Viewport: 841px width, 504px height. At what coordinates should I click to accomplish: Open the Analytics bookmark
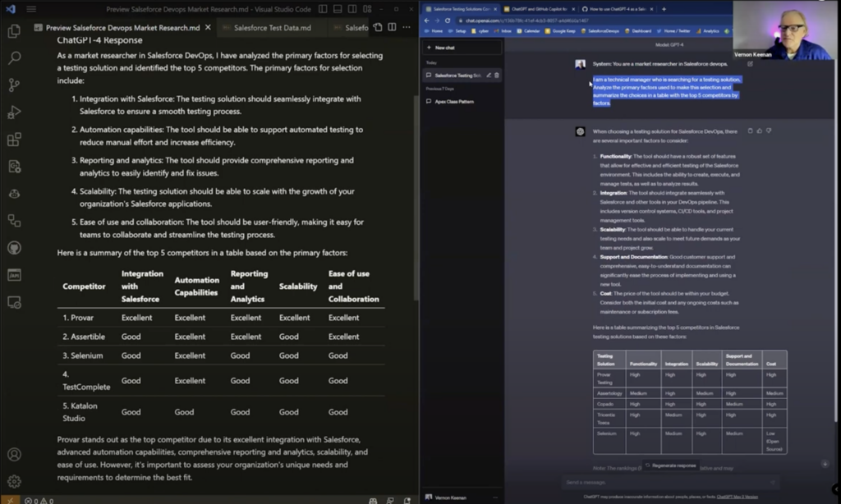click(707, 31)
